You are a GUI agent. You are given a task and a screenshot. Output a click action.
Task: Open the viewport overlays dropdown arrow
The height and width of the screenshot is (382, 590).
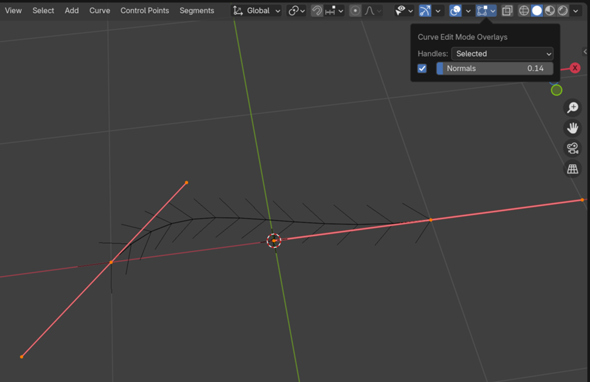468,11
